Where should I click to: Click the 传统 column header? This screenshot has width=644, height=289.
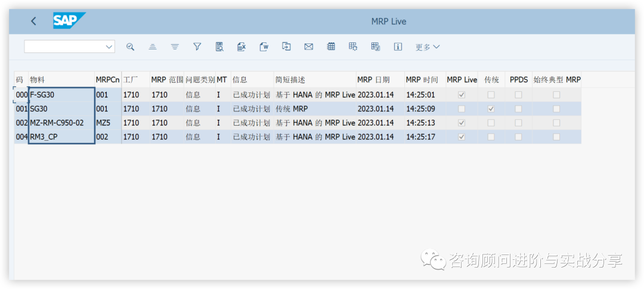click(491, 80)
